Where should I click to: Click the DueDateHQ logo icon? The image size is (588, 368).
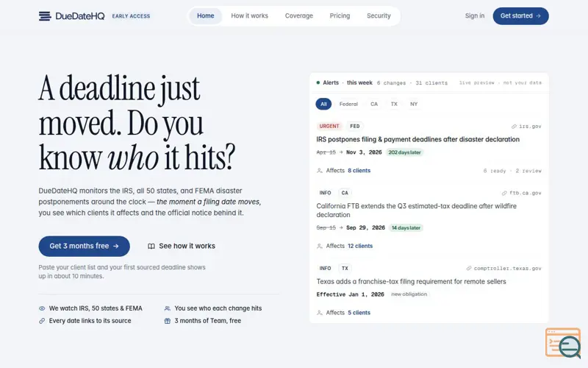(x=45, y=15)
